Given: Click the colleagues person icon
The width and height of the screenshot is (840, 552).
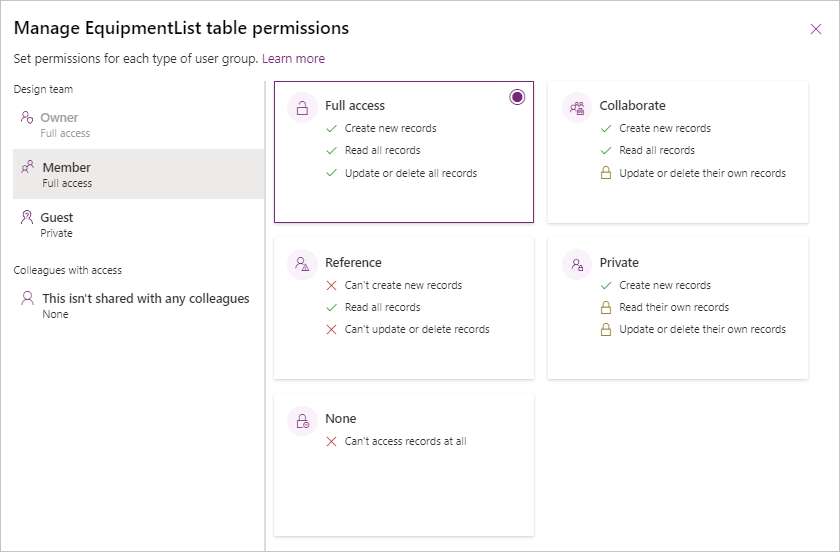Looking at the screenshot, I should tap(27, 298).
